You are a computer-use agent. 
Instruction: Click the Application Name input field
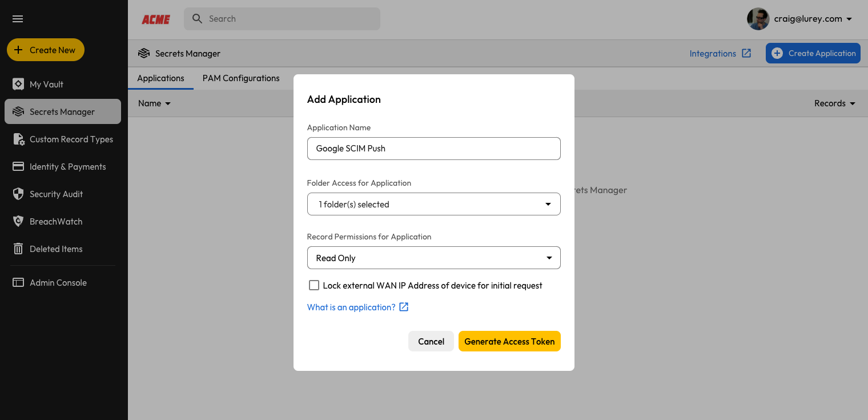[x=433, y=149]
